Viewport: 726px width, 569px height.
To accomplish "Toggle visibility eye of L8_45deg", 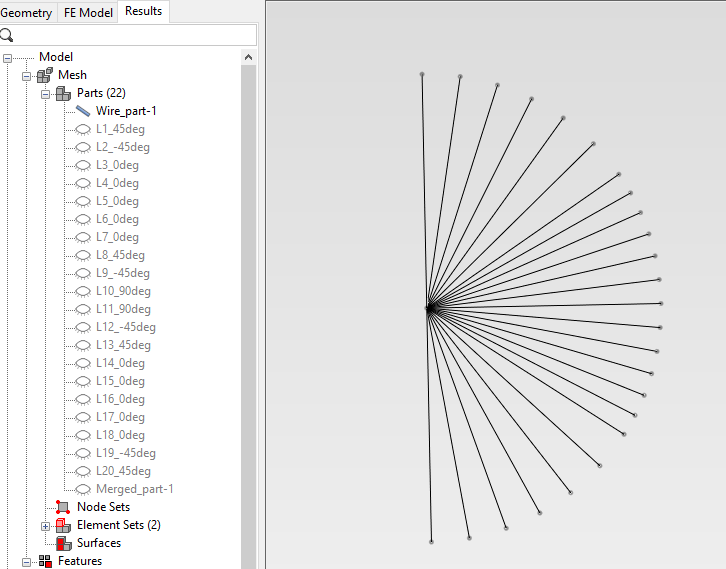I will [x=83, y=255].
